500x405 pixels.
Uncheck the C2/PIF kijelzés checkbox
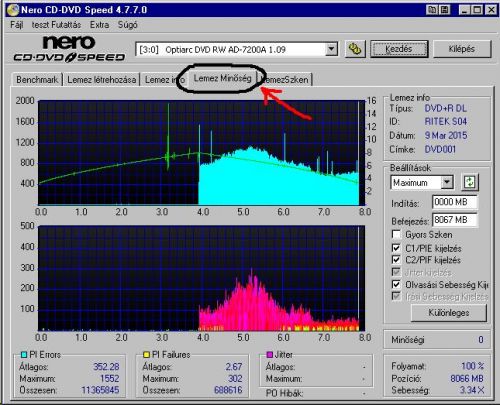(396, 260)
